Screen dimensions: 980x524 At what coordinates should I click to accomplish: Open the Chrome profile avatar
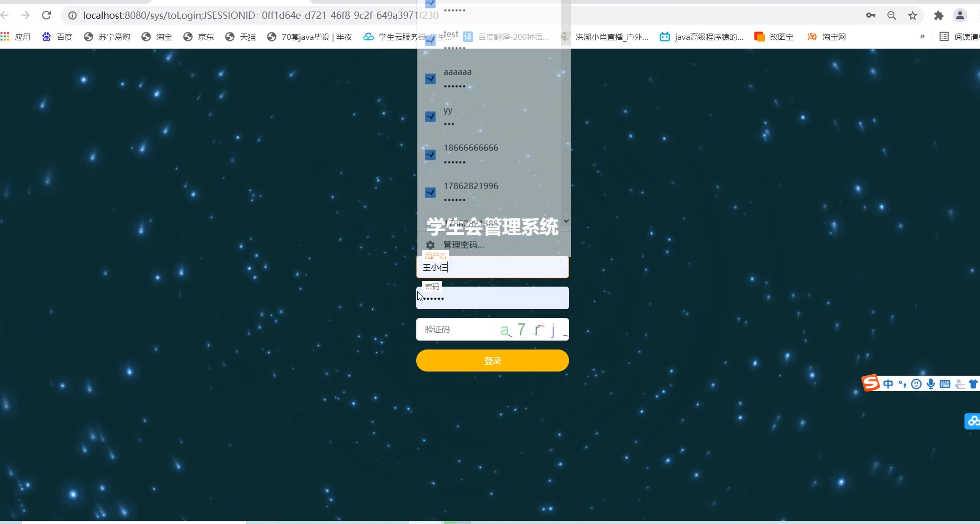[960, 16]
